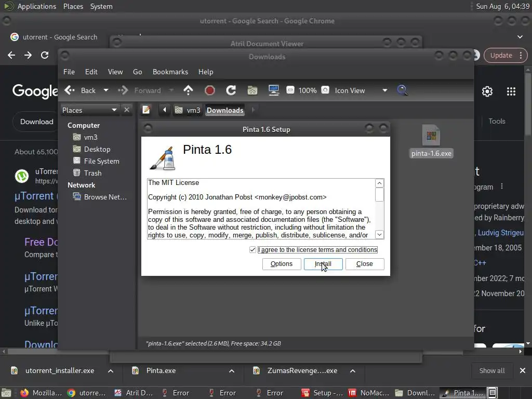Select Browse Network in the sidebar
Screen dimensions: 532x399
coord(105,197)
